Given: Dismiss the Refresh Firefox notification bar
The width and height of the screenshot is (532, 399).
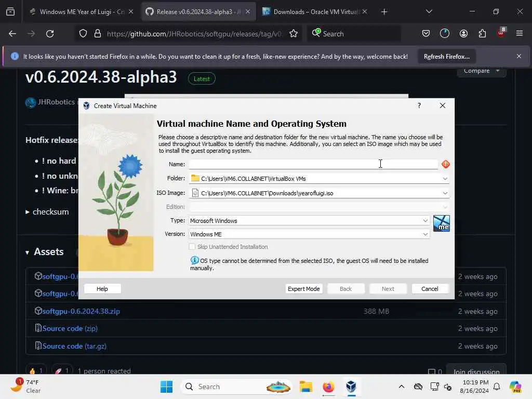Looking at the screenshot, I should coord(519,56).
